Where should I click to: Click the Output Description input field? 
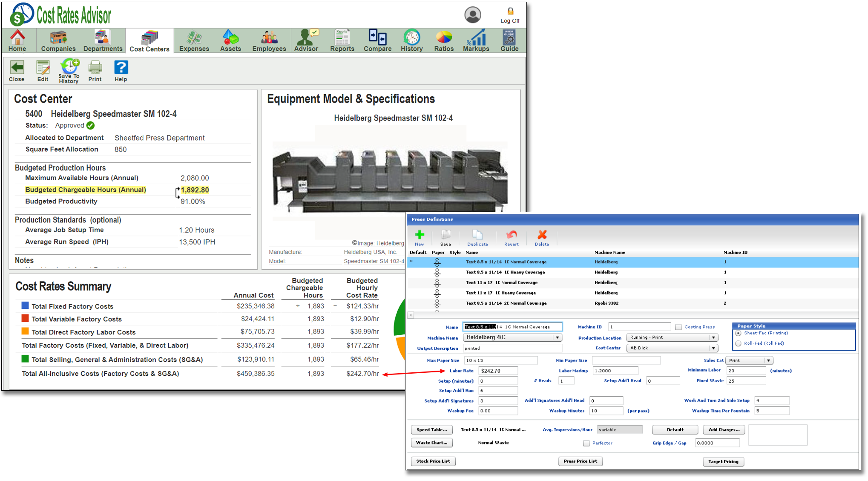click(512, 349)
